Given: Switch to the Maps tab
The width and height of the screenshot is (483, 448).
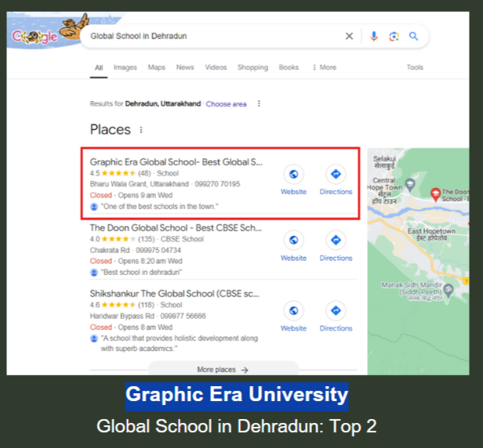Looking at the screenshot, I should (157, 67).
